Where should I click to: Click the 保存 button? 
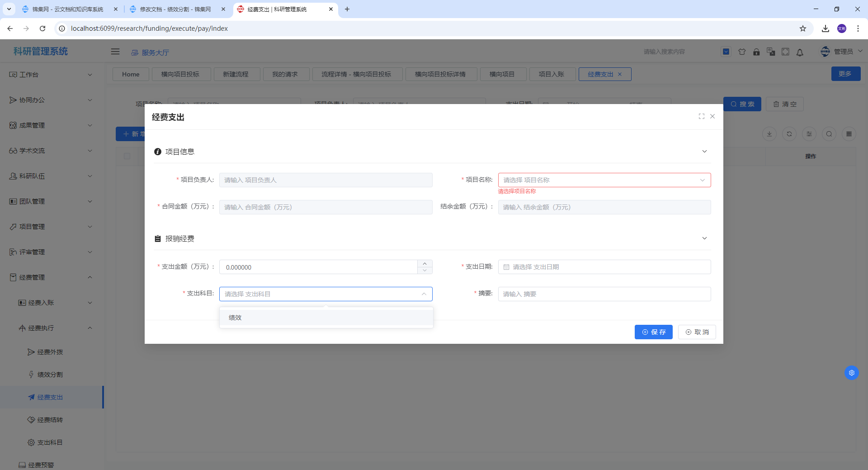coord(653,332)
